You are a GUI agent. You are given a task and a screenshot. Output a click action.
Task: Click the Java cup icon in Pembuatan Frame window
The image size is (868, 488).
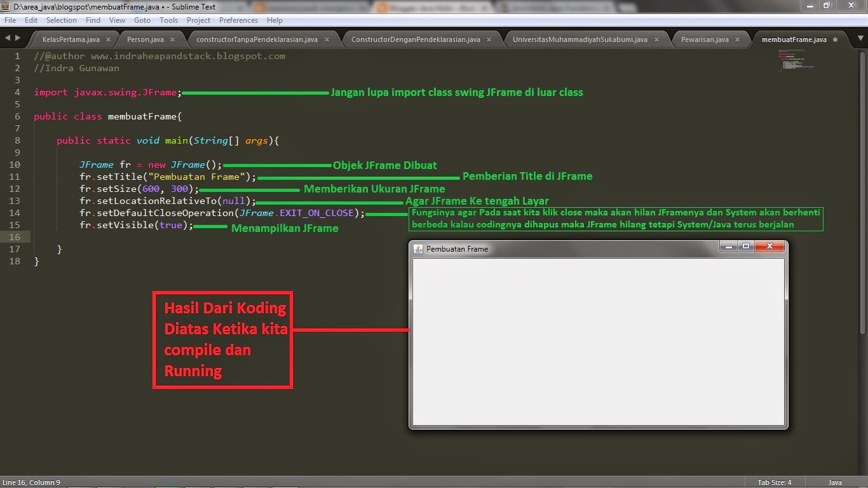pyautogui.click(x=418, y=248)
